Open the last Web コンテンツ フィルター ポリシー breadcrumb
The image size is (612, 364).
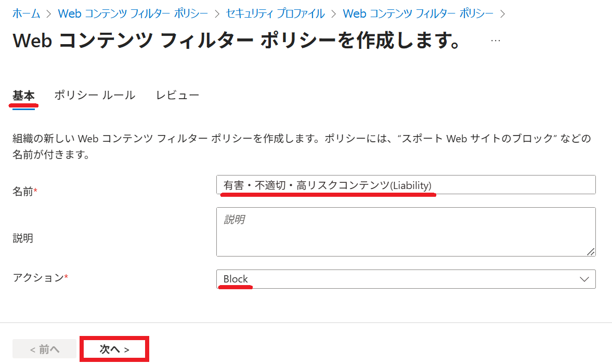(418, 14)
